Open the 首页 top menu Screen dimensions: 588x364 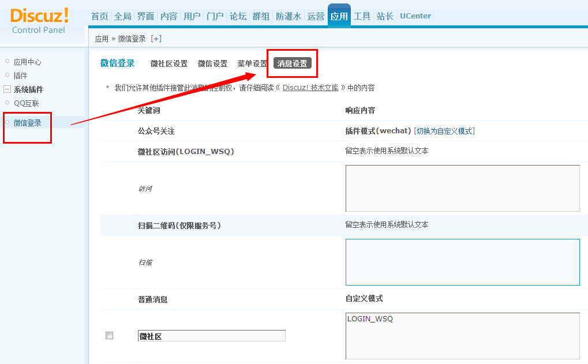point(99,16)
